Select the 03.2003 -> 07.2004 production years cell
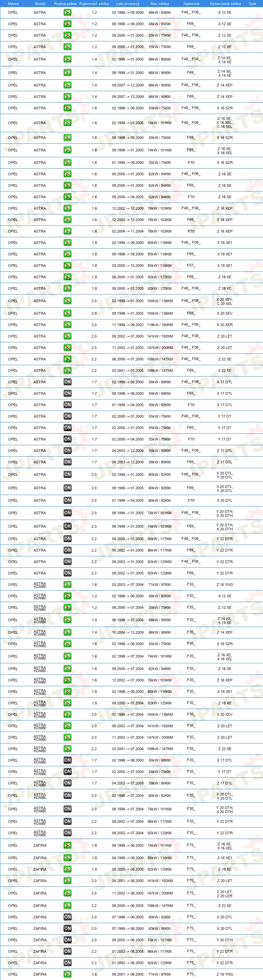This screenshot has width=263, height=980. (x=128, y=585)
